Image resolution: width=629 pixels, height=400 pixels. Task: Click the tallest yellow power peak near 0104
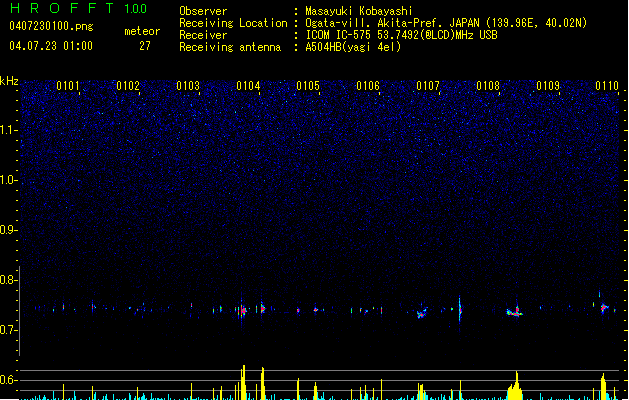pos(243,382)
